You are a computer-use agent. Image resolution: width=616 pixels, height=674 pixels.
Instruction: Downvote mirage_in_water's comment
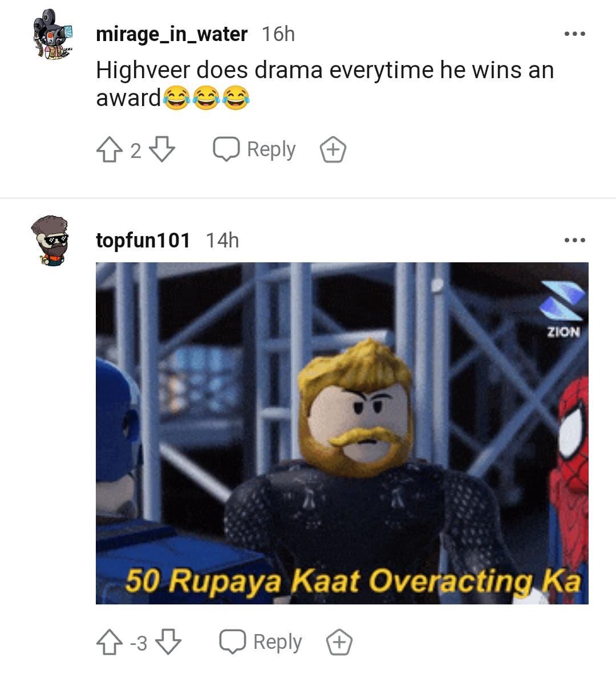click(x=161, y=149)
